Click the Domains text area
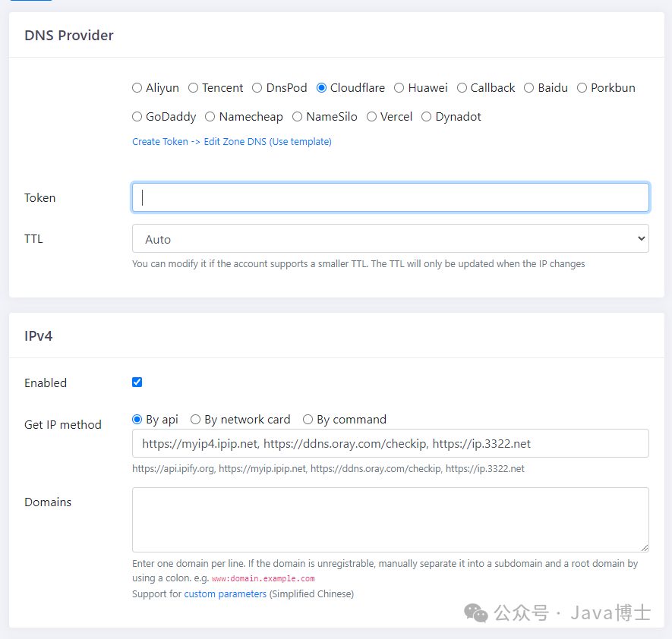 [x=390, y=520]
